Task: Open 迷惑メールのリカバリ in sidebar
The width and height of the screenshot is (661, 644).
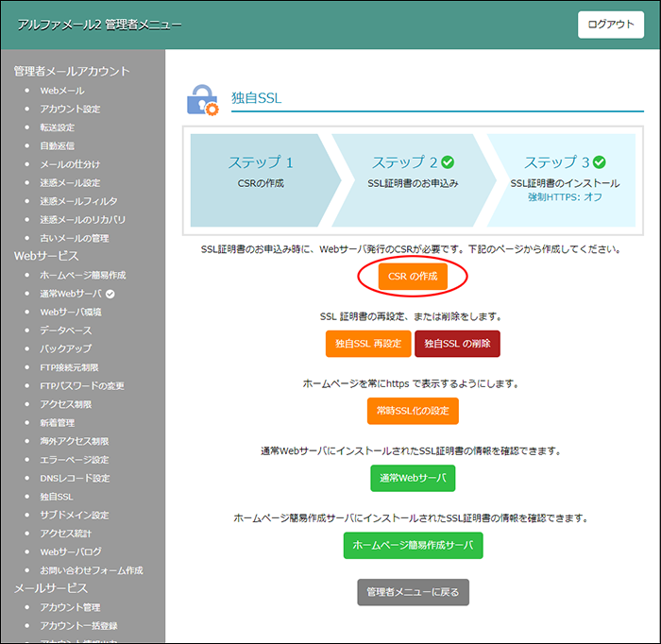Action: click(x=83, y=220)
